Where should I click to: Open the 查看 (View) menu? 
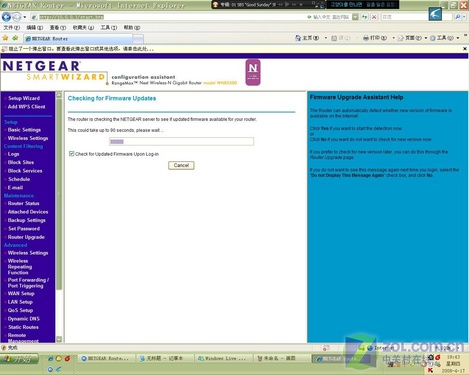point(58,27)
